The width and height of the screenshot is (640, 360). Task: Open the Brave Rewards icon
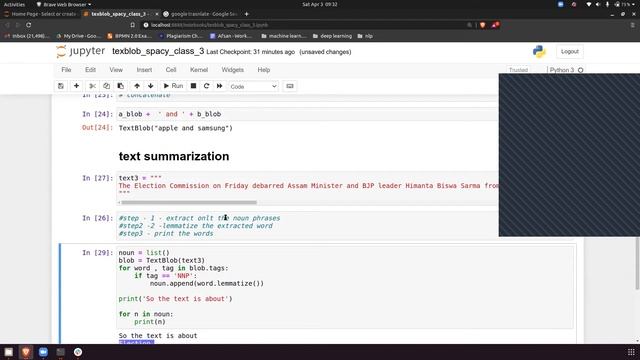click(x=495, y=25)
